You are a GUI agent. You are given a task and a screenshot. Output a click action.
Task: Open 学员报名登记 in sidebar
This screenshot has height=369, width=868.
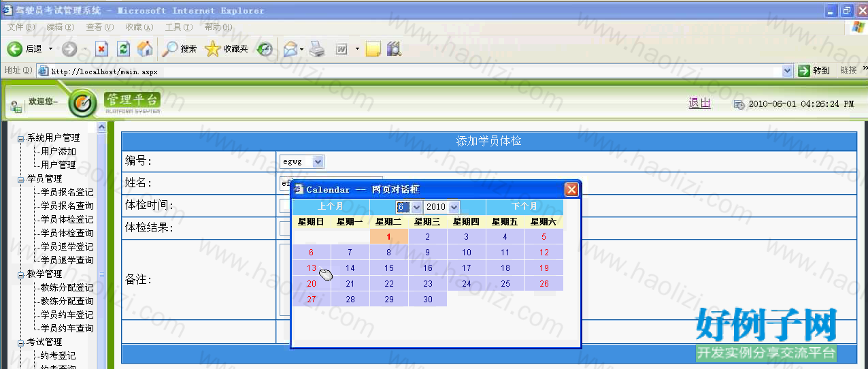[67, 192]
